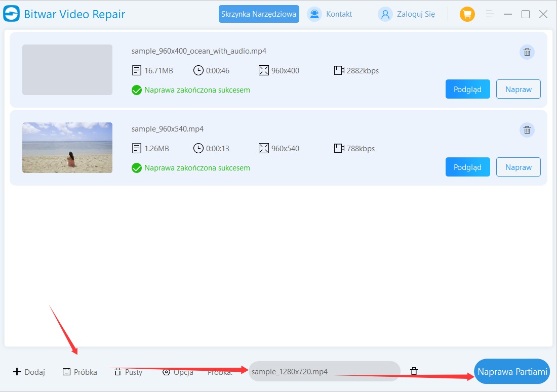Preview the ocean_with_audio video with Podgląd
The width and height of the screenshot is (557, 392).
click(467, 89)
